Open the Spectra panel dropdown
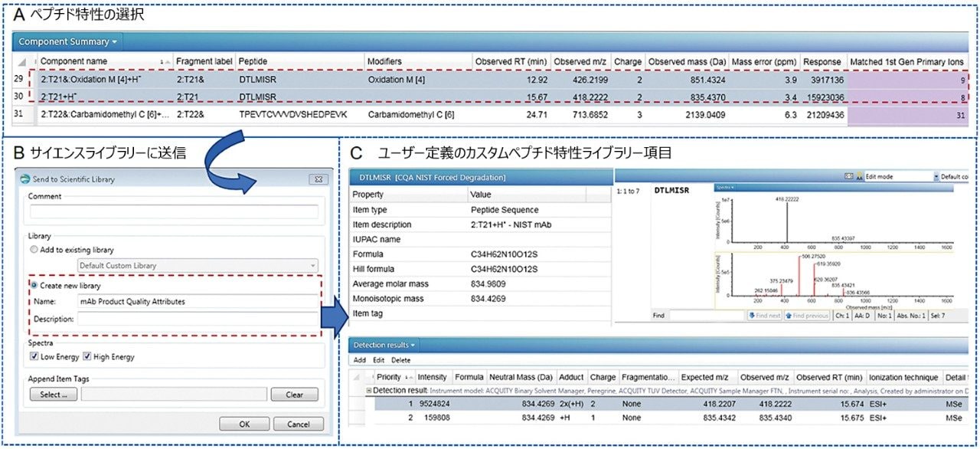Image resolution: width=980 pixels, height=449 pixels. point(727,187)
